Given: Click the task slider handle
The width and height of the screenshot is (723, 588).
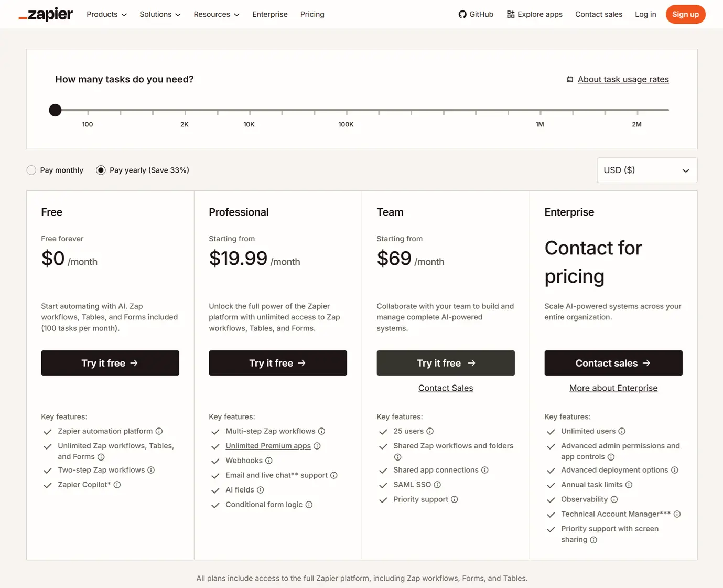Looking at the screenshot, I should (x=55, y=110).
